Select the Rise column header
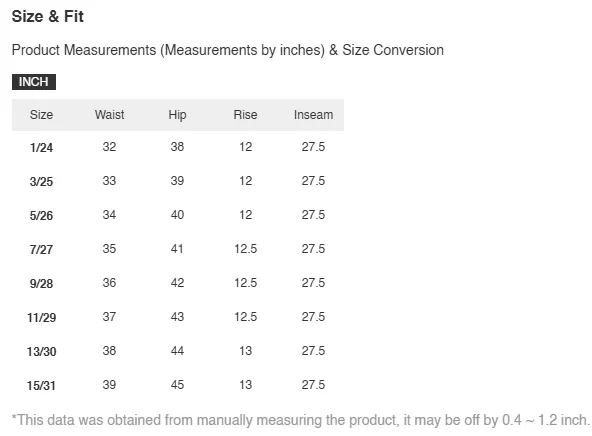Image resolution: width=592 pixels, height=436 pixels. pyautogui.click(x=245, y=115)
